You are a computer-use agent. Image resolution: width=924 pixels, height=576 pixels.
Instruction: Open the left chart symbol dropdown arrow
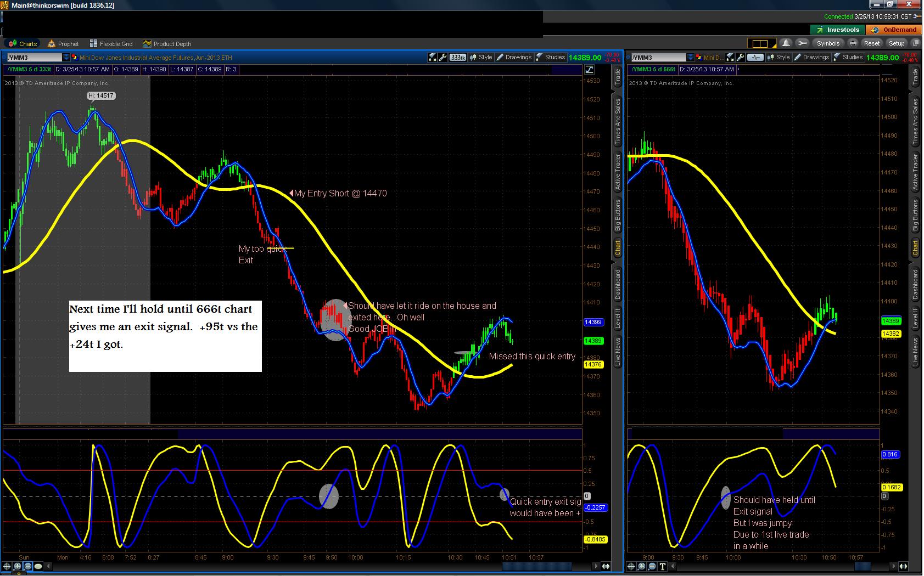coord(67,58)
